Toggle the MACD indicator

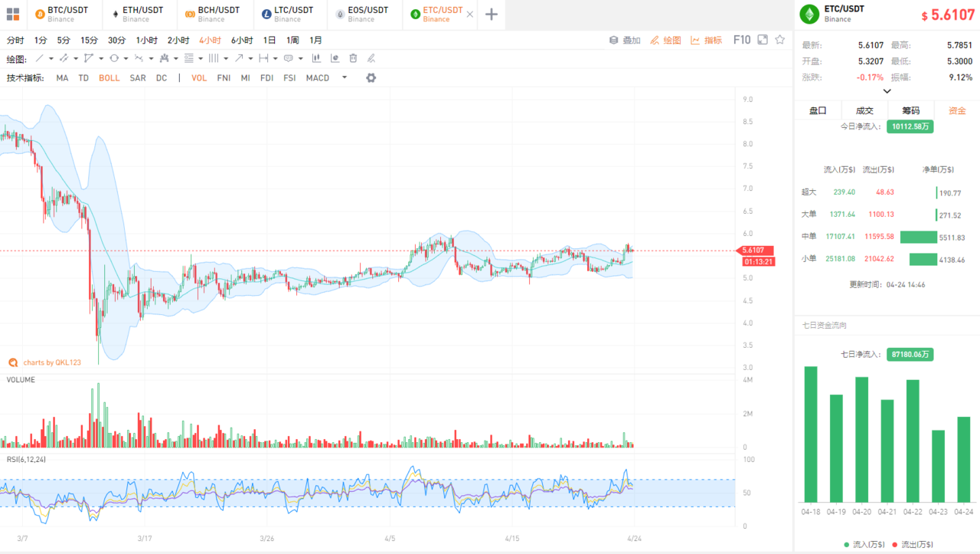[x=318, y=77]
